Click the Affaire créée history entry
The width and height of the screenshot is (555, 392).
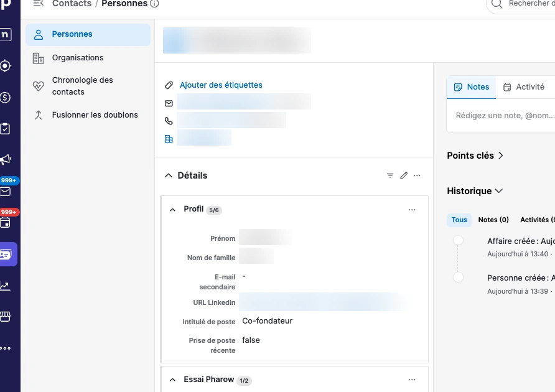pyautogui.click(x=521, y=241)
